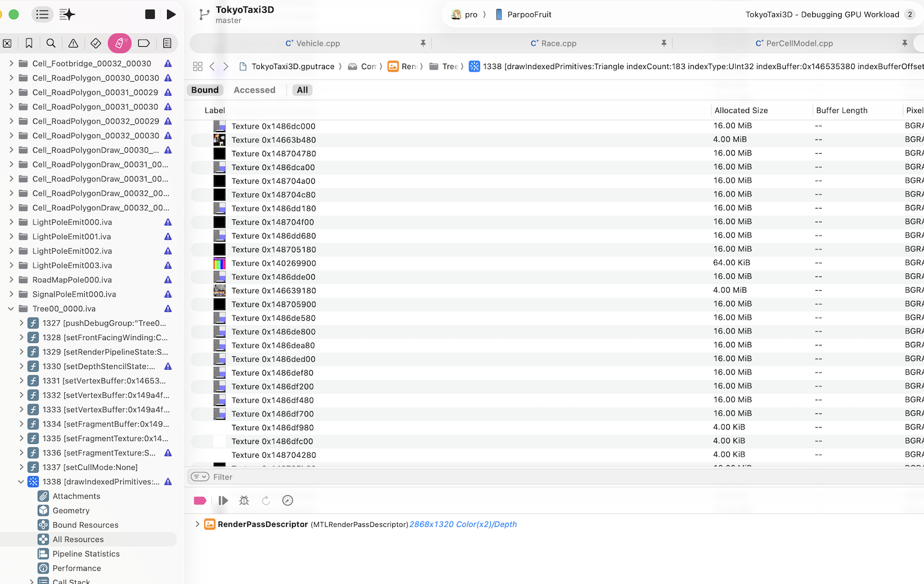Screen dimensions: 924x584
Task: Open the Issue navigator warning icon
Action: (73, 43)
